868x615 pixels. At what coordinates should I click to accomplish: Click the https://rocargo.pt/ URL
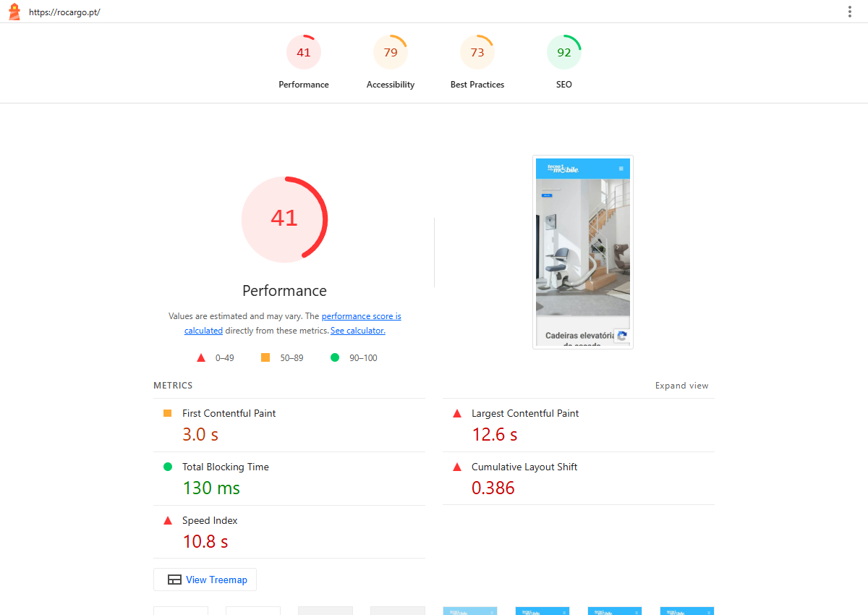pyautogui.click(x=64, y=12)
